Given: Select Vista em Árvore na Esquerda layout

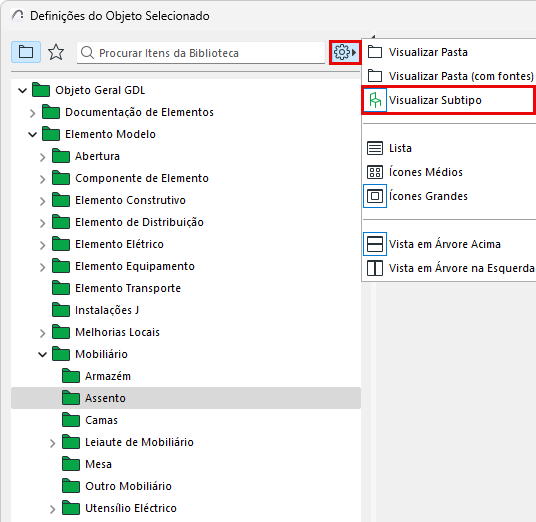Looking at the screenshot, I should [449, 268].
